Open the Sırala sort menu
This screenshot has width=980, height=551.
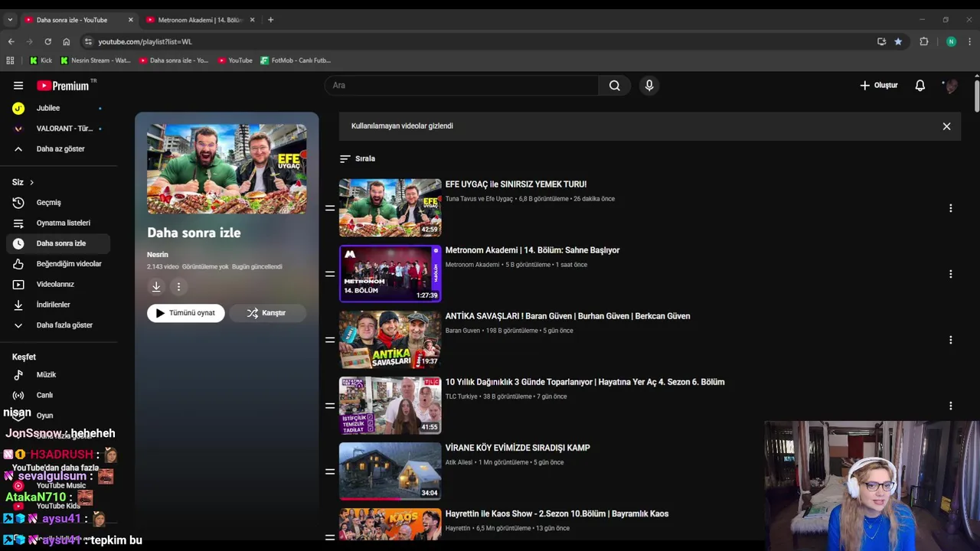click(x=358, y=158)
